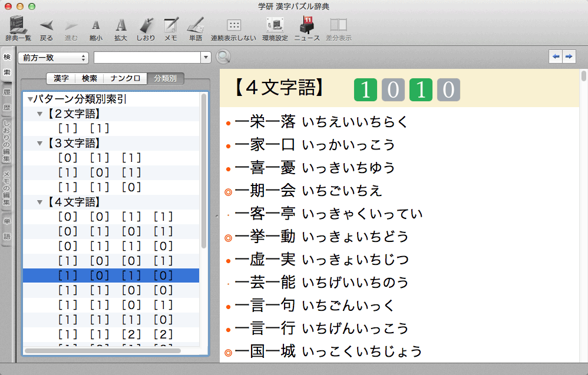
Task: Collapse the パターン分類別索引 root node
Action: (30, 99)
